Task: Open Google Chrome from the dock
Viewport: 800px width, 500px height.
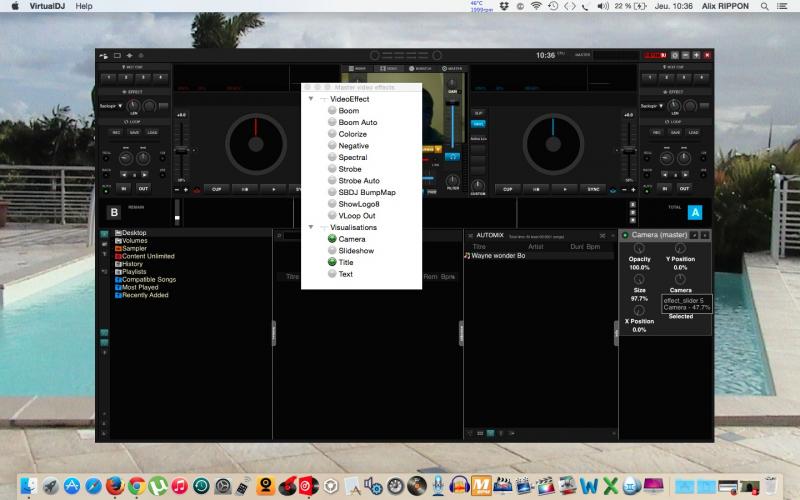Action: pos(136,486)
